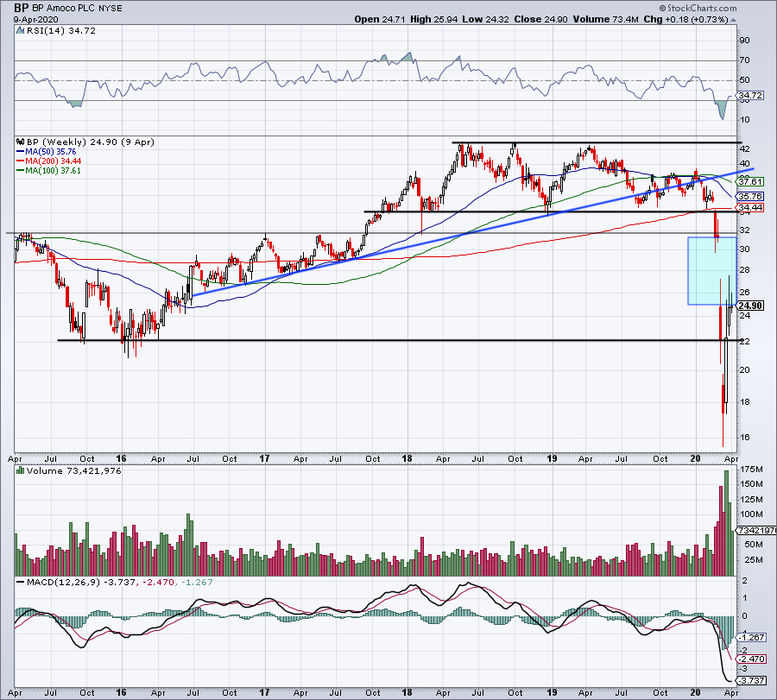Image resolution: width=777 pixels, height=700 pixels.
Task: Click the -2.470 signal flag on right axis
Action: (752, 659)
